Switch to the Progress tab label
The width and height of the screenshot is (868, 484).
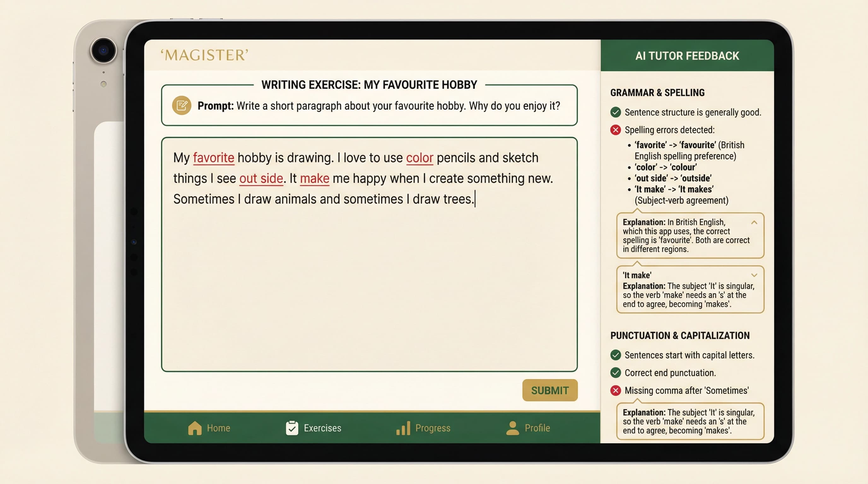point(433,428)
